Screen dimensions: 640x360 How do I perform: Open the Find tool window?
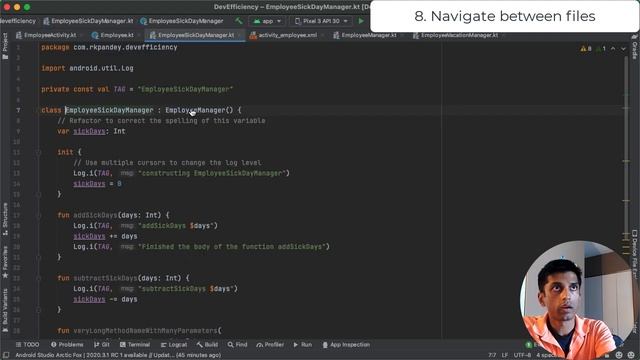[x=238, y=345]
